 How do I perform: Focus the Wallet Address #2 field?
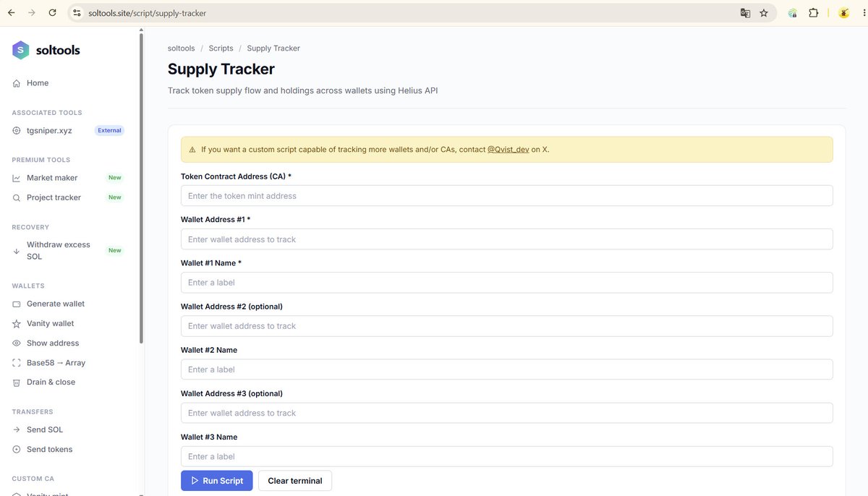click(x=507, y=326)
